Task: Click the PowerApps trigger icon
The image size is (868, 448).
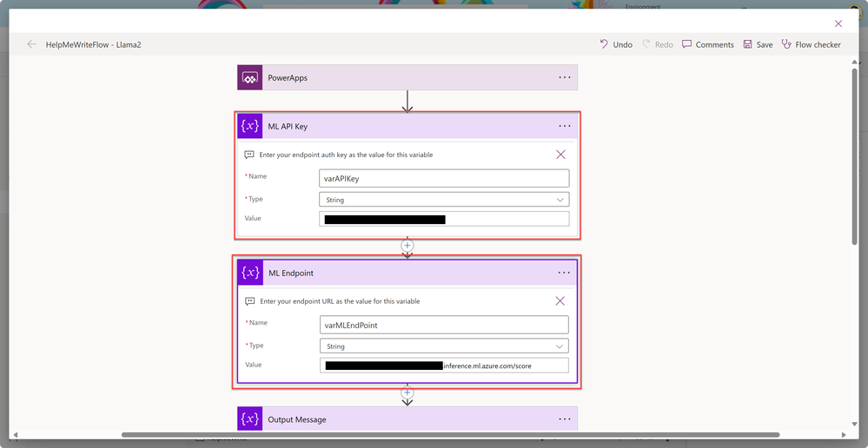Action: [250, 77]
